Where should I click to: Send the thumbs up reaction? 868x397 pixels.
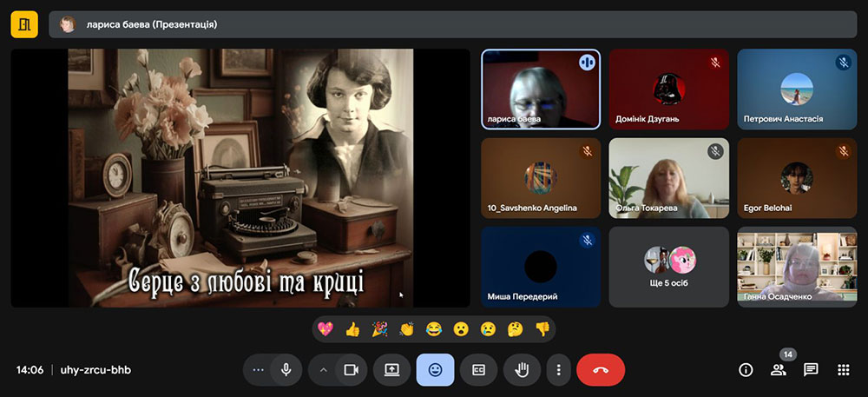click(x=352, y=329)
